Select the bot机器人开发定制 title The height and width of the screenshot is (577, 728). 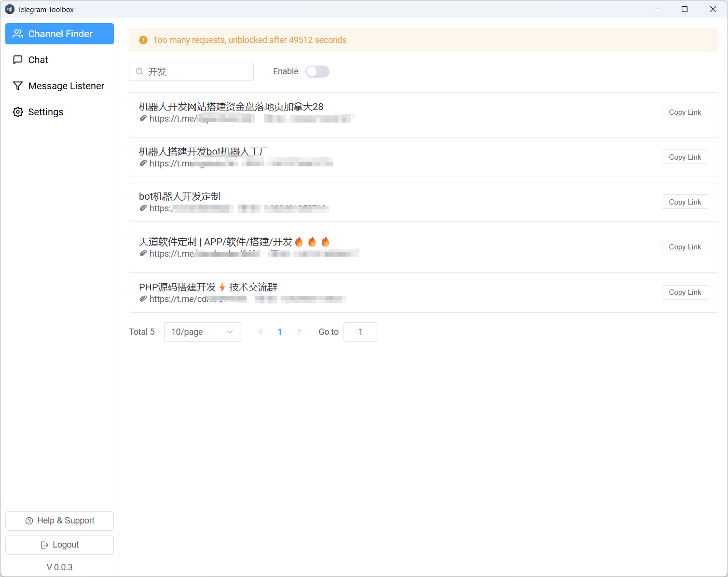tap(179, 196)
